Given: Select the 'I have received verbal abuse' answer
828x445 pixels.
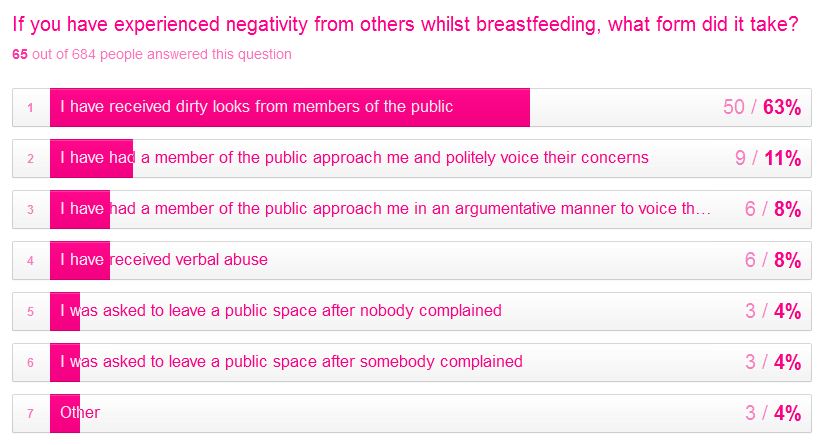Looking at the screenshot, I should pos(164,260).
